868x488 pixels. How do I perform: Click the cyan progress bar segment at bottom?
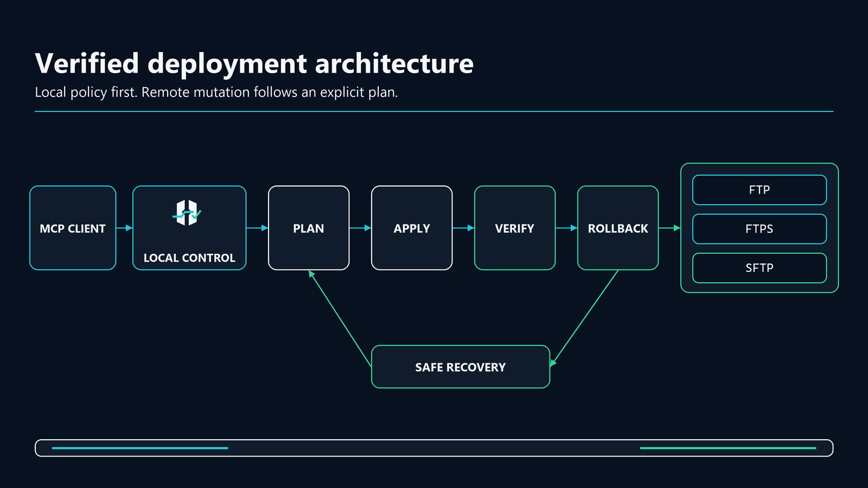(140, 448)
